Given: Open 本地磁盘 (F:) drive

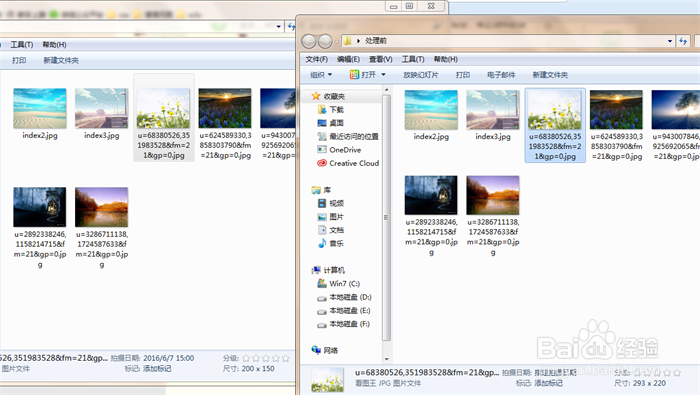Looking at the screenshot, I should 344,324.
